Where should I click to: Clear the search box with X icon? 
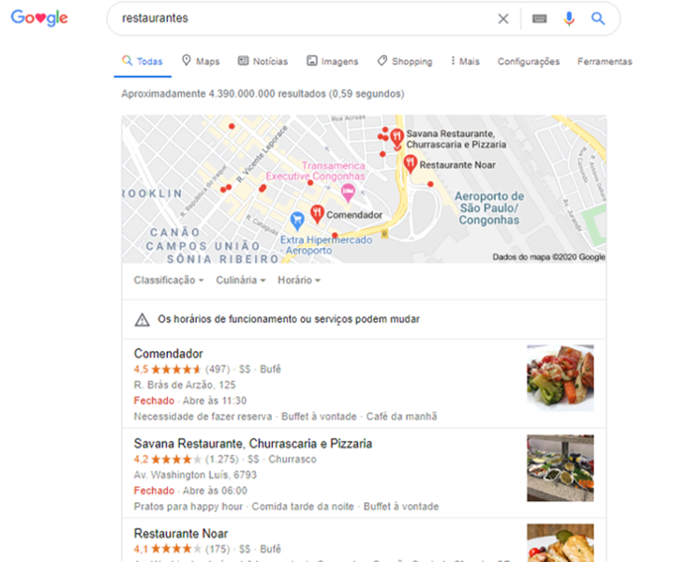pos(503,19)
